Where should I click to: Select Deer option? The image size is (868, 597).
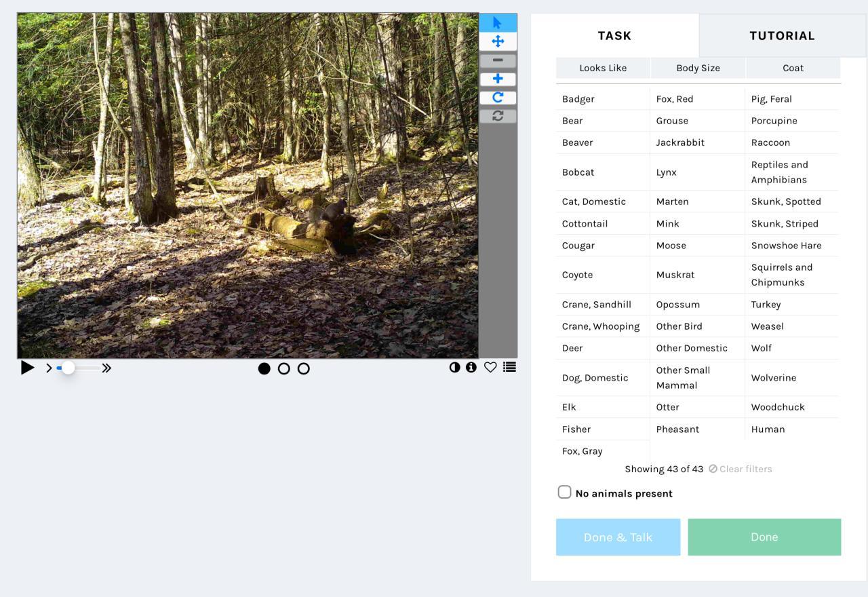pos(603,348)
